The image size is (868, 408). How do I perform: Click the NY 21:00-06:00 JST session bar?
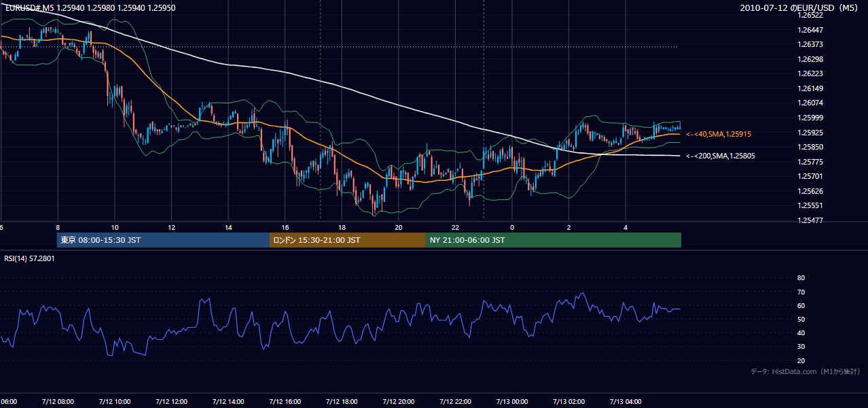coord(554,240)
